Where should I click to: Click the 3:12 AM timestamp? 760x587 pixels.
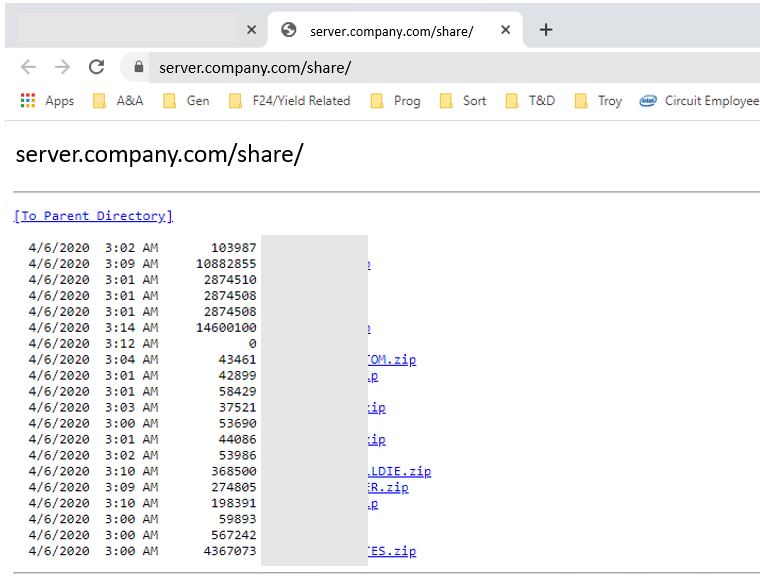click(x=132, y=344)
